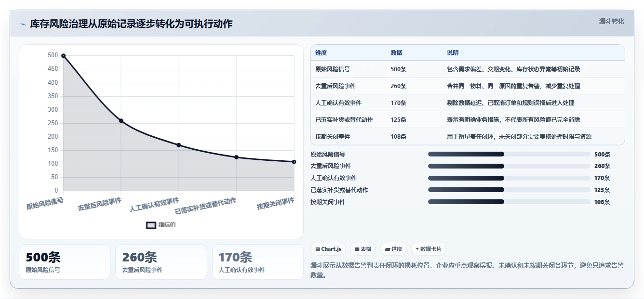Viewport: 644px width, 299px height.
Task: Click the 按期关闭事件 x-axis label
Action: point(276,204)
